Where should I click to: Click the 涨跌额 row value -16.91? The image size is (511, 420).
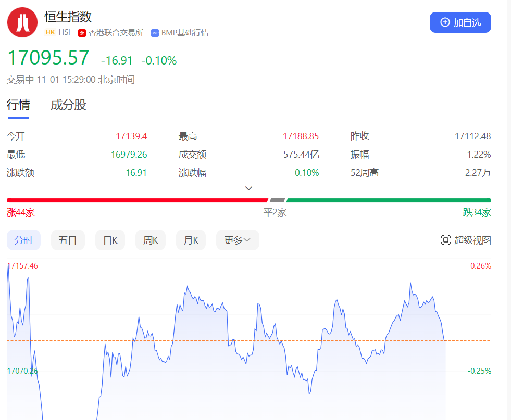[134, 173]
